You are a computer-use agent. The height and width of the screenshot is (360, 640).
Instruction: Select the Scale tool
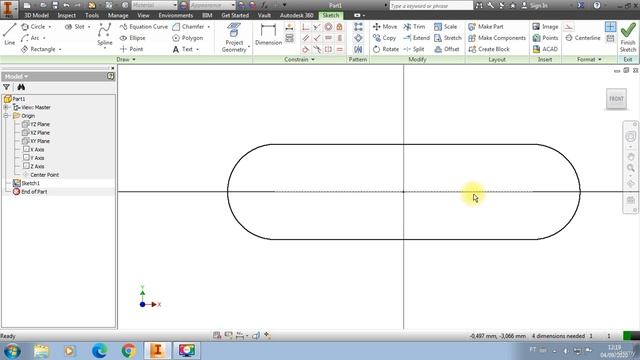[445, 27]
